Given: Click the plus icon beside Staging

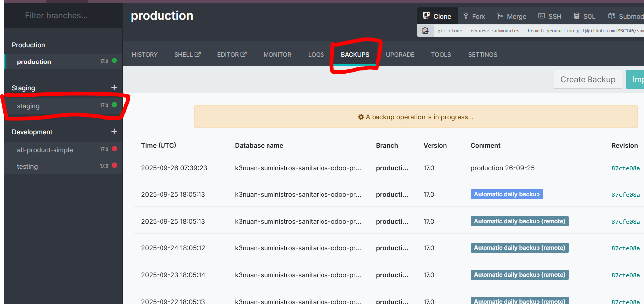Looking at the screenshot, I should [114, 88].
